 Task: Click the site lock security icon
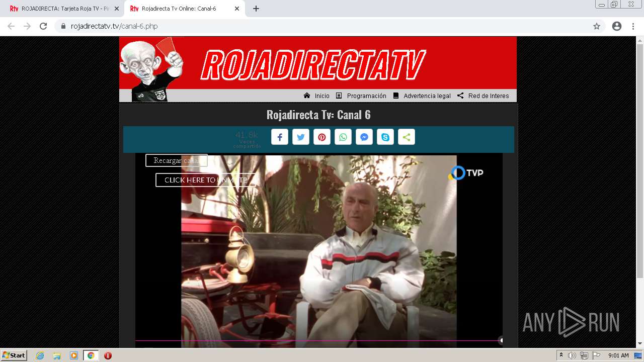(63, 26)
